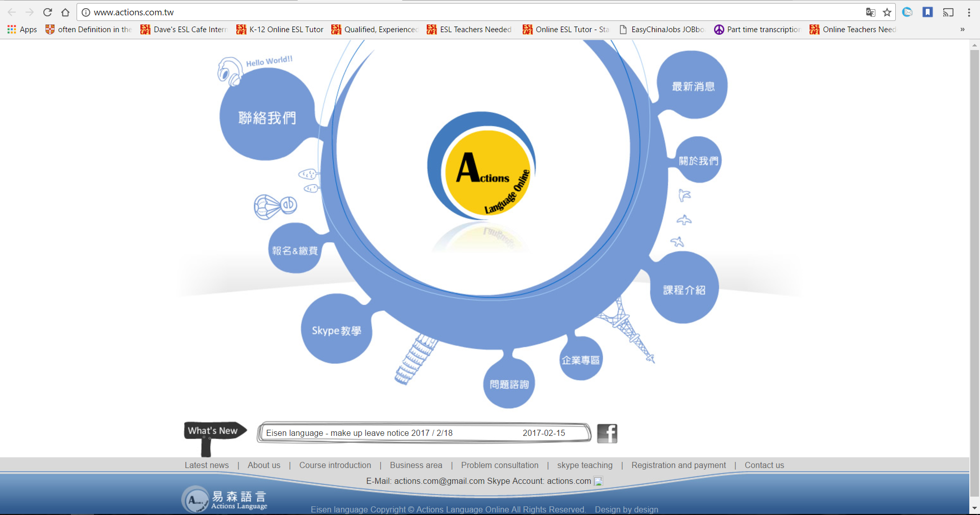The height and width of the screenshot is (515, 980).
Task: Click the vertical scrollbar down arrow
Action: (974, 508)
